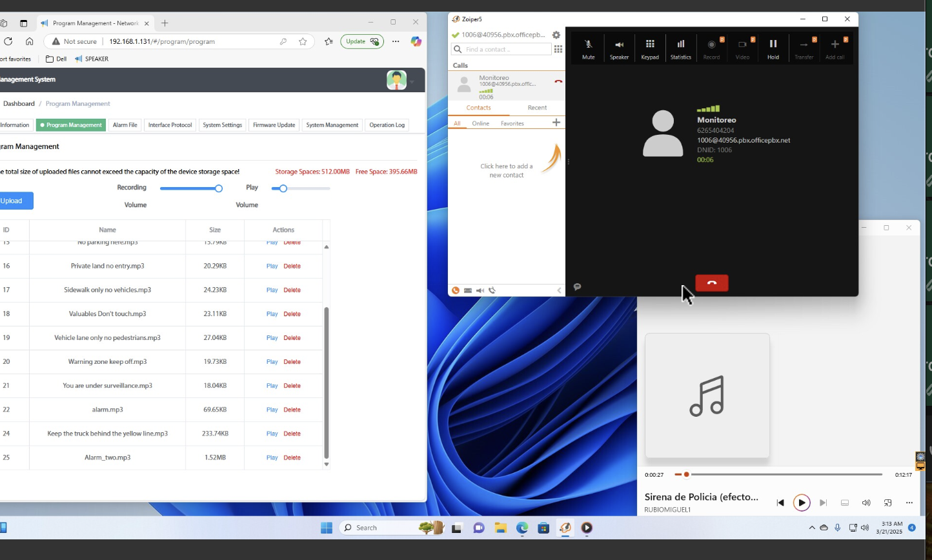This screenshot has height=560, width=932.
Task: Open Windows Start menu
Action: 327,528
